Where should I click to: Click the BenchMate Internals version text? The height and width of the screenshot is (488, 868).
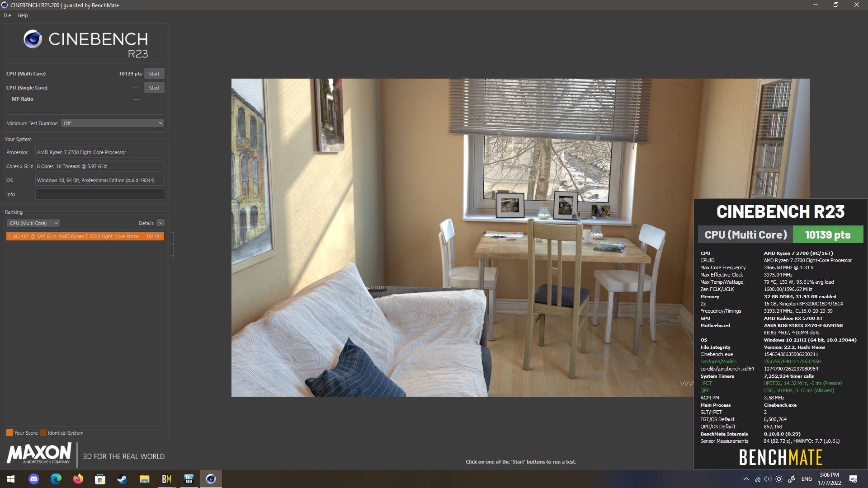[782, 434]
